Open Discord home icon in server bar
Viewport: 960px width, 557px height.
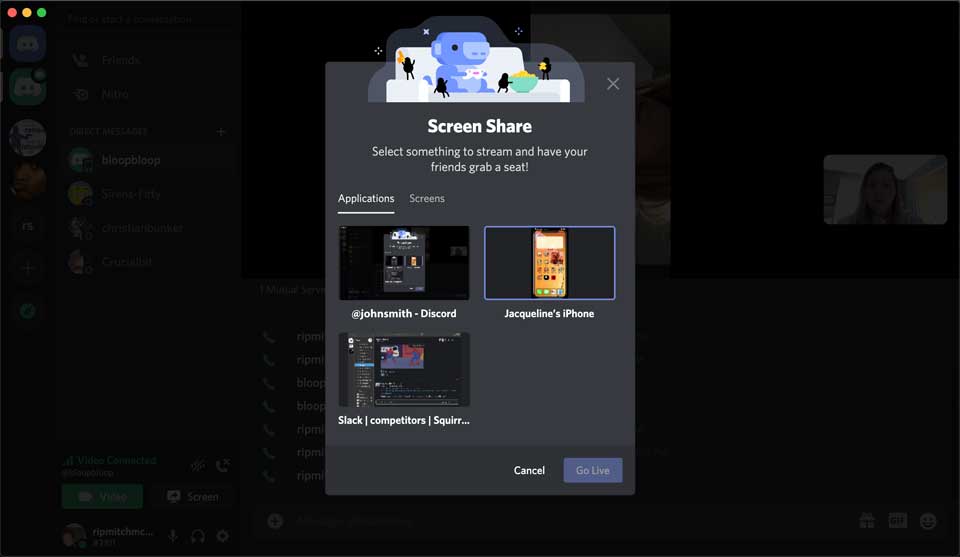click(28, 43)
